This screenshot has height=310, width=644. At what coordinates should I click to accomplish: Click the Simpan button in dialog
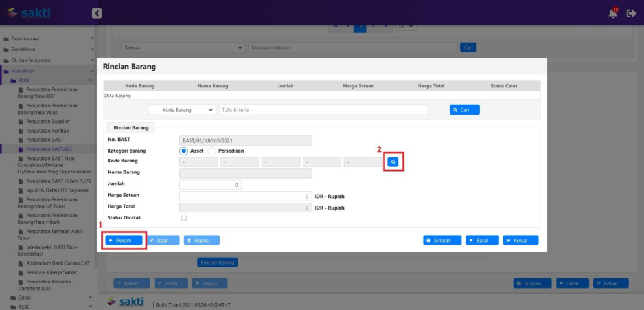pos(443,240)
